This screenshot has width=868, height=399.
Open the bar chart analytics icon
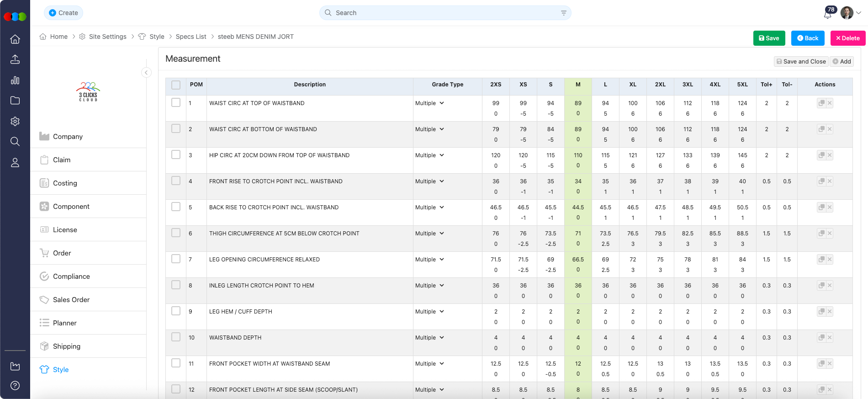[15, 80]
